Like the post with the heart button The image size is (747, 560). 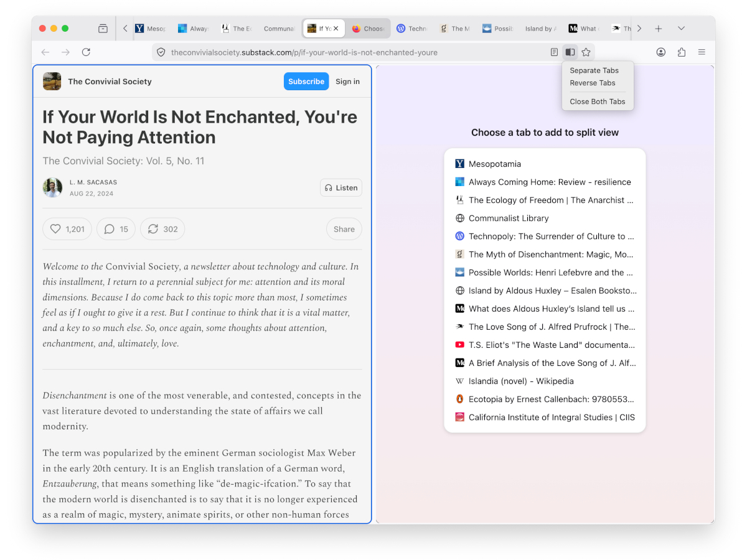(x=67, y=229)
